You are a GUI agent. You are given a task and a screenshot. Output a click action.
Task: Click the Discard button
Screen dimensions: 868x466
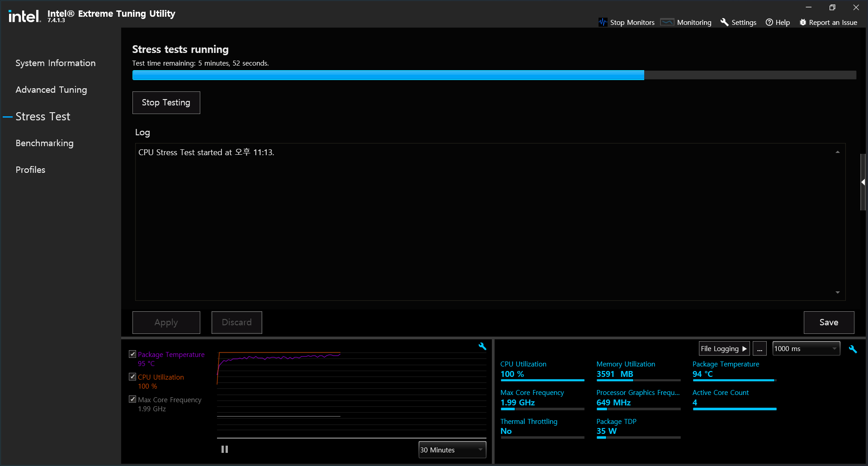pos(237,323)
